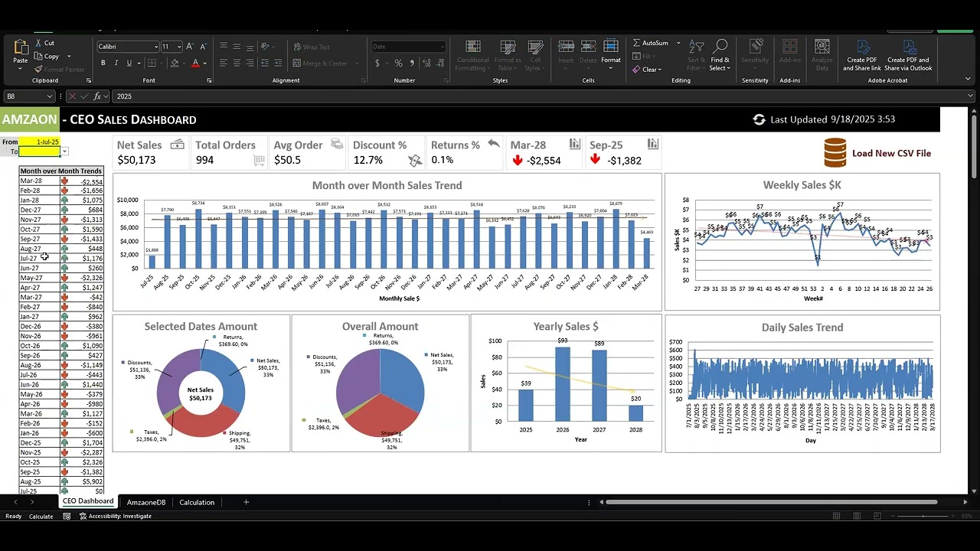Click the horizontal scrollbar thumb
980x551 pixels.
(x=772, y=502)
